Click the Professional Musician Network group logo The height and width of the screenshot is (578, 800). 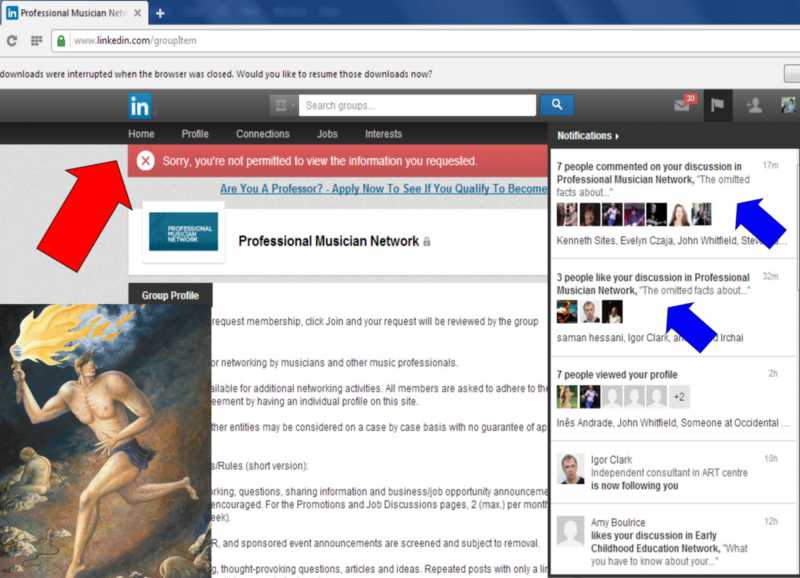tap(184, 232)
